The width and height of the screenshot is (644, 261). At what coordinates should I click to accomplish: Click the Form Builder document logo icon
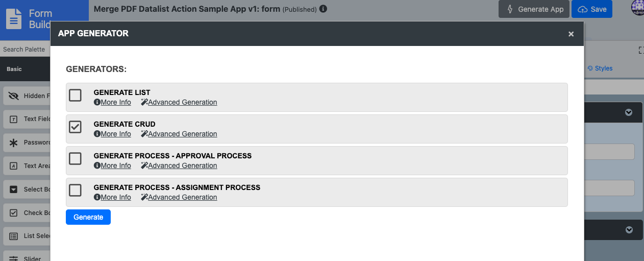coord(14,19)
